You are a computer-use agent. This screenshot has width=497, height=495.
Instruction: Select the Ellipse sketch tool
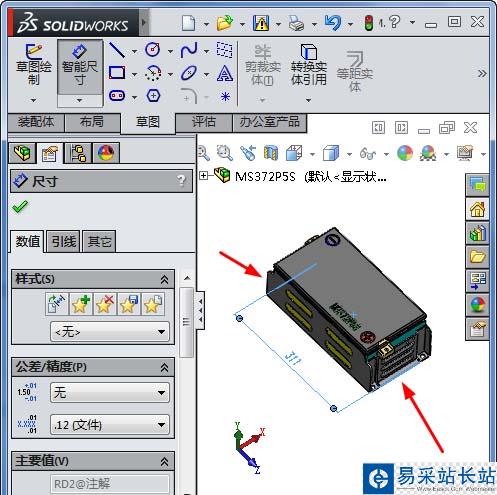189,73
